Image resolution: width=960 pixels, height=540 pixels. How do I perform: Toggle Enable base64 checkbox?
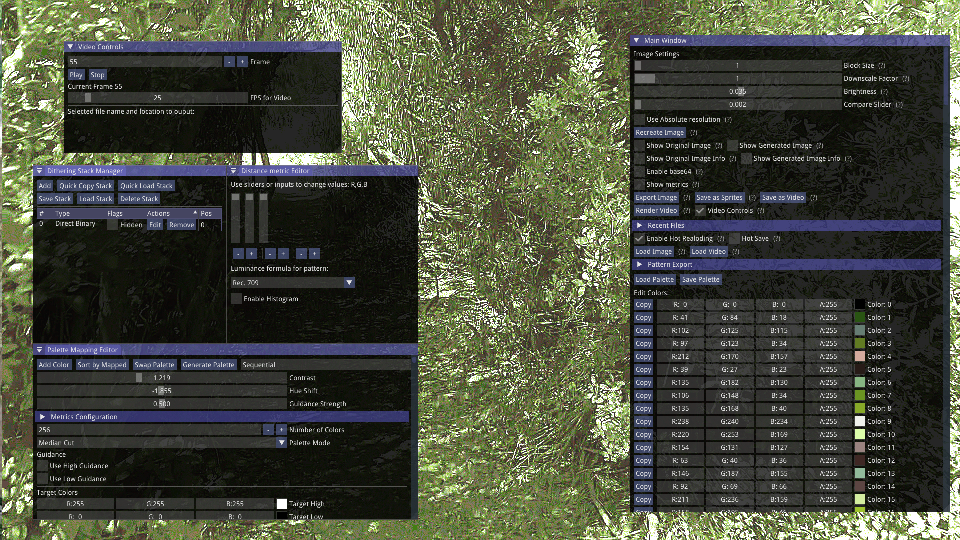(639, 171)
